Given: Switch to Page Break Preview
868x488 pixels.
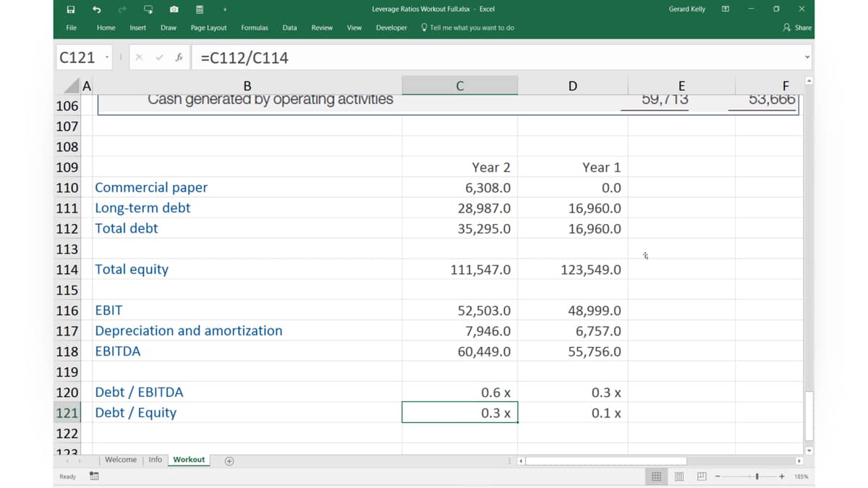Looking at the screenshot, I should point(702,476).
